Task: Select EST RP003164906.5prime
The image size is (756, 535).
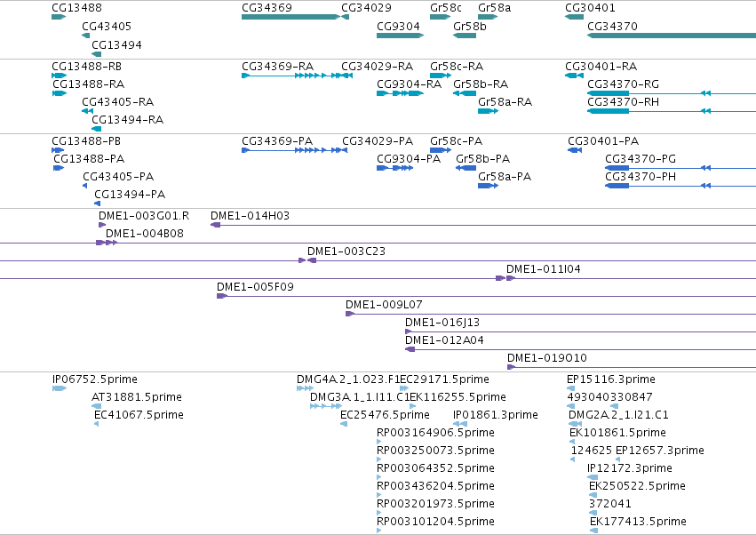Action: coord(436,433)
